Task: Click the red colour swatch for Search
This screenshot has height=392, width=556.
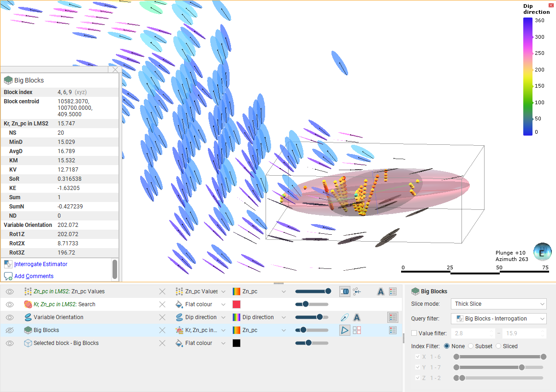Action: pyautogui.click(x=237, y=304)
